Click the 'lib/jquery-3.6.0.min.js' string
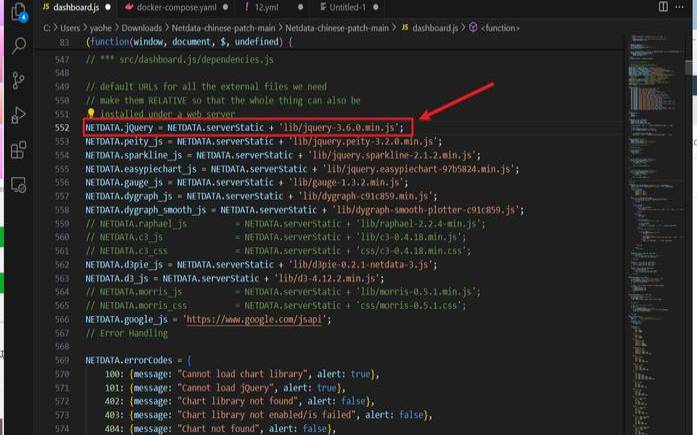697x435 pixels. click(x=339, y=128)
